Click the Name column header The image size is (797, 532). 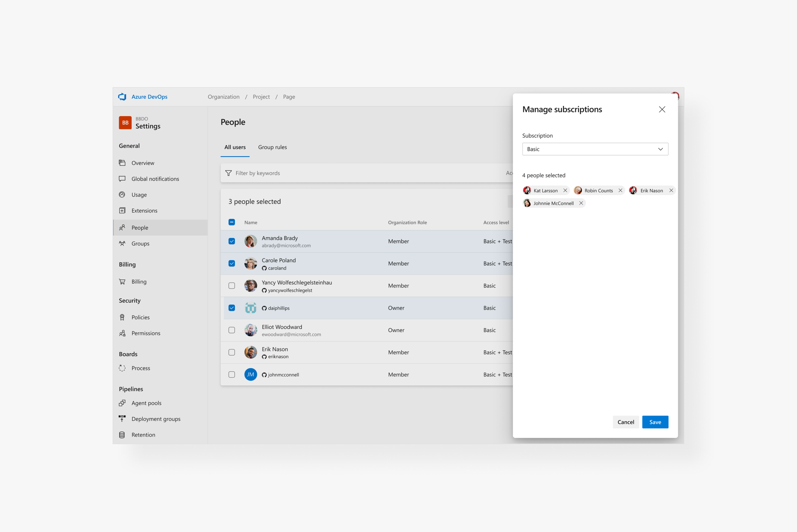pos(251,223)
